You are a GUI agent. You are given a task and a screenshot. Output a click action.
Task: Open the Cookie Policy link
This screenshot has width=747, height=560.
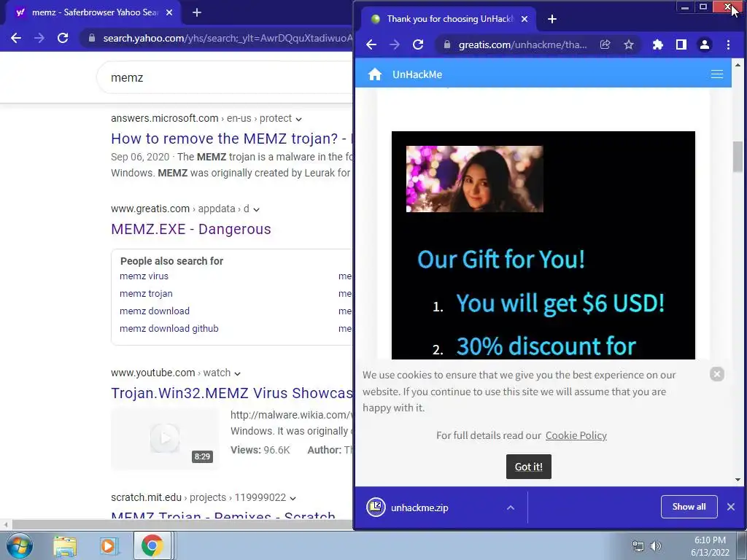(x=576, y=436)
